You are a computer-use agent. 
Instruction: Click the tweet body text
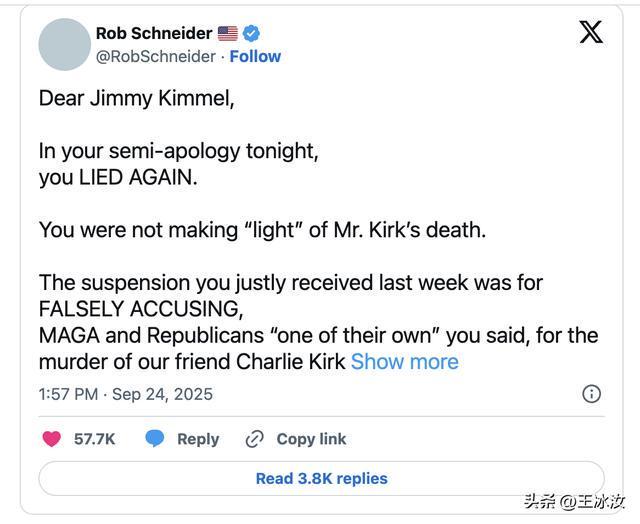click(x=300, y=230)
